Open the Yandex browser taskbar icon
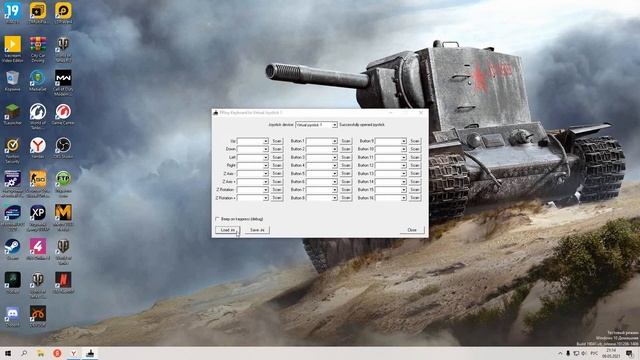Image resolution: width=640 pixels, height=360 pixels. pos(73,353)
